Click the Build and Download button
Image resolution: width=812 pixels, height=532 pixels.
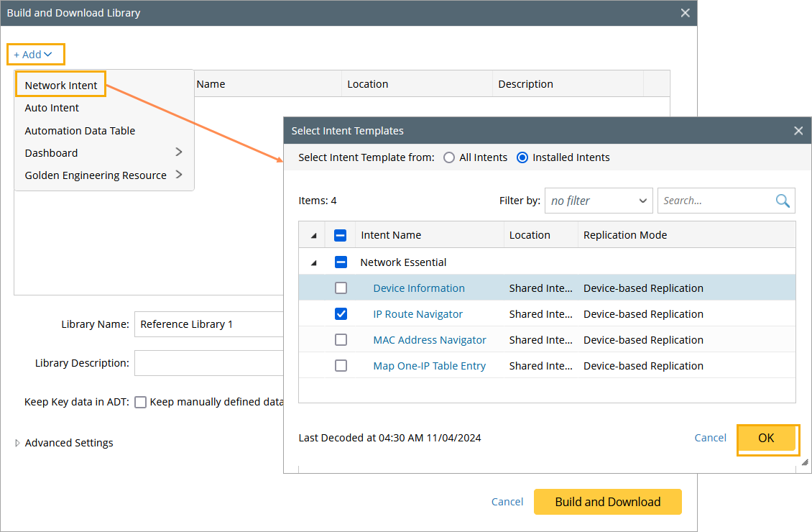[607, 502]
